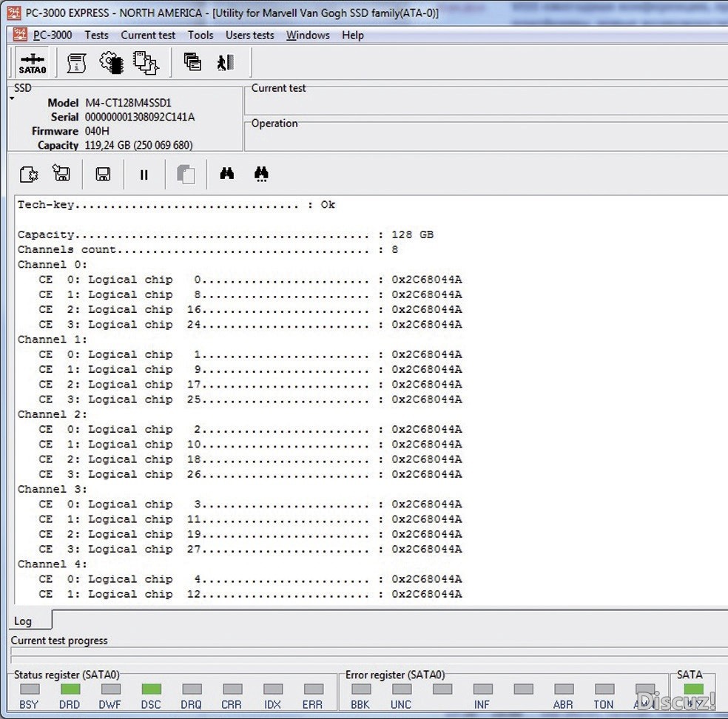Select the Logical chip 25 row

250,399
